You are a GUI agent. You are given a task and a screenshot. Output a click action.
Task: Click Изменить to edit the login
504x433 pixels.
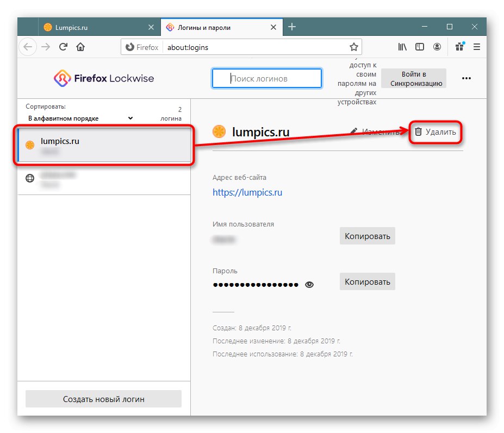(375, 131)
